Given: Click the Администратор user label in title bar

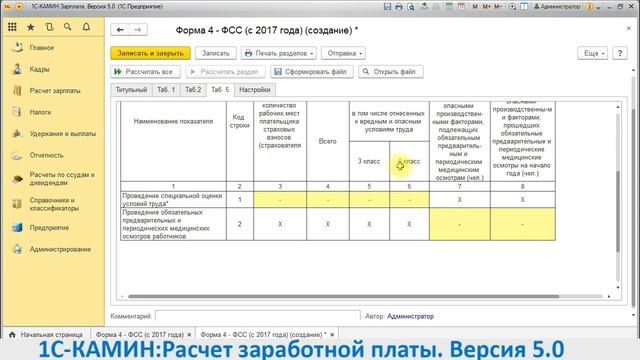Looking at the screenshot, I should click(x=557, y=7).
